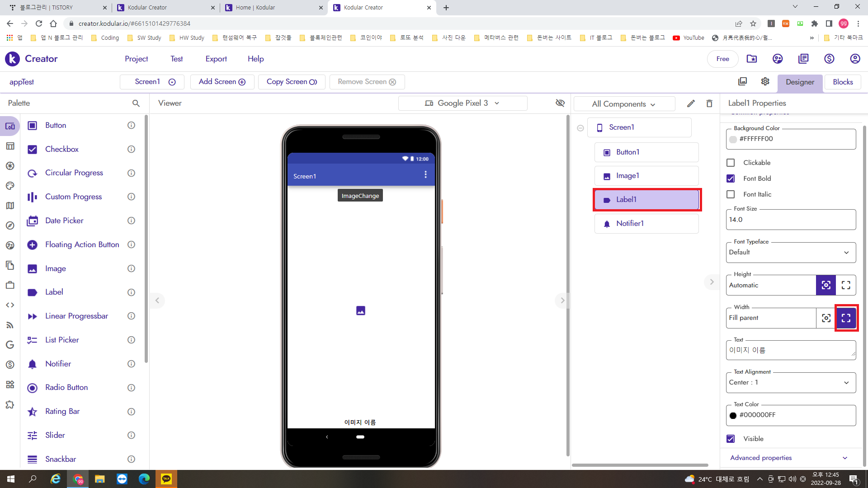The height and width of the screenshot is (488, 868).
Task: Click the pencil rename component icon
Action: click(x=691, y=103)
